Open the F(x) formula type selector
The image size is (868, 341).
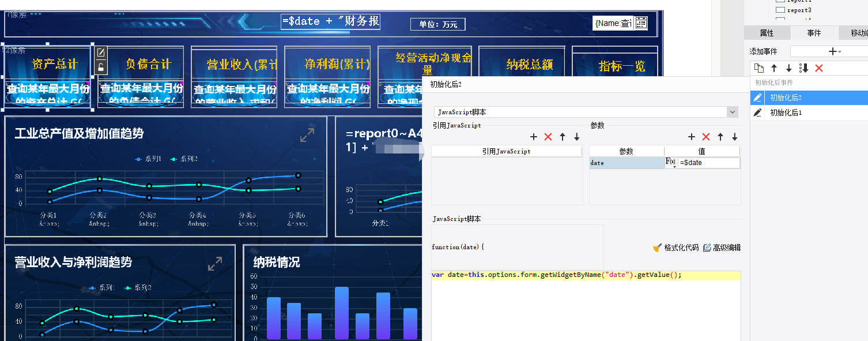pos(671,163)
